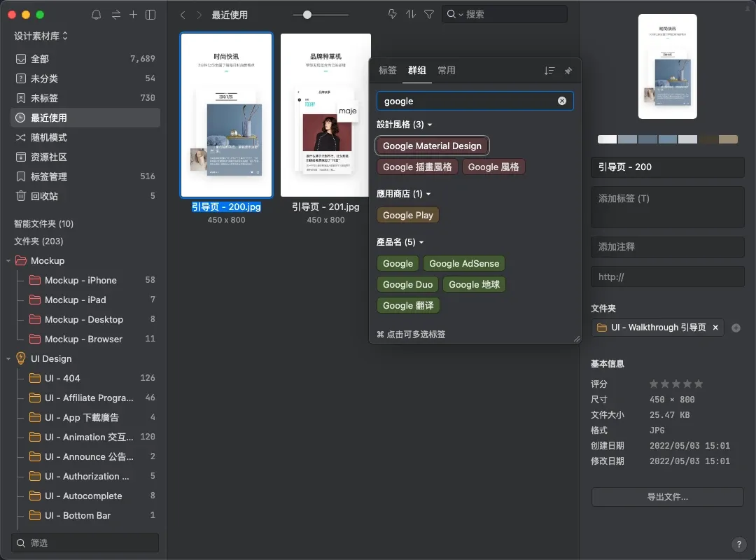The image size is (756, 560).
Task: Click the 智能文件夹 (10) header
Action: (x=43, y=224)
